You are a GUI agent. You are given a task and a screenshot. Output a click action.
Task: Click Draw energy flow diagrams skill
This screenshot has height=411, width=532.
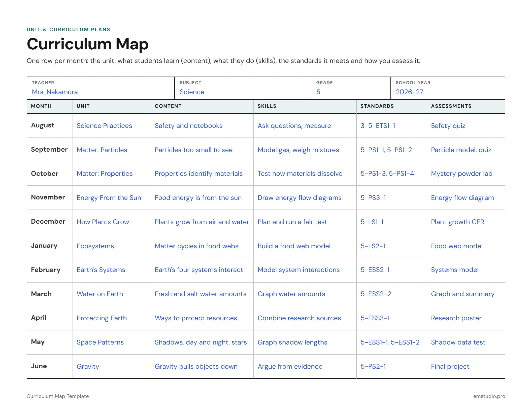pos(300,198)
